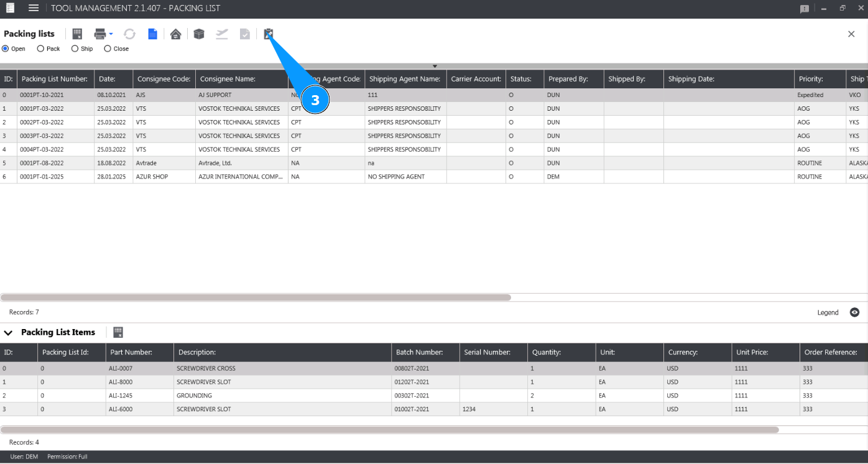Click the printer icon in Packing lists toolbar
The width and height of the screenshot is (868, 464).
(x=99, y=34)
